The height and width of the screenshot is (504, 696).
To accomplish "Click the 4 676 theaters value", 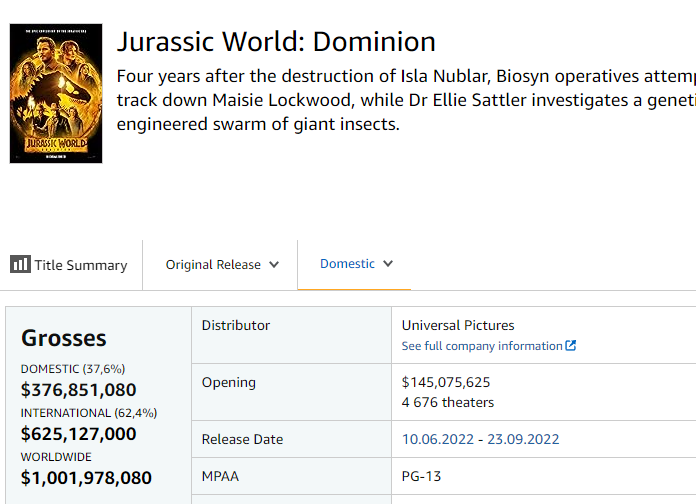I will tap(448, 402).
